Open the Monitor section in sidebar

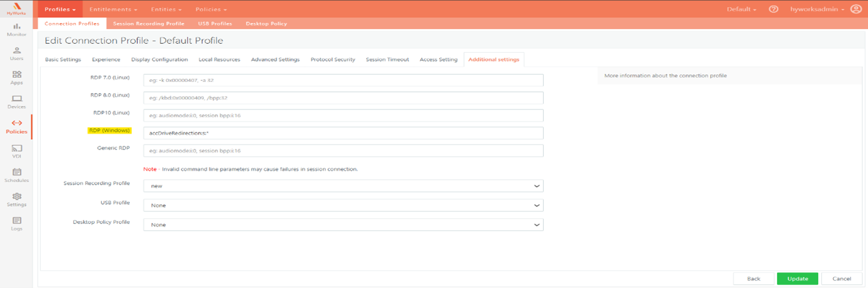pos(16,29)
